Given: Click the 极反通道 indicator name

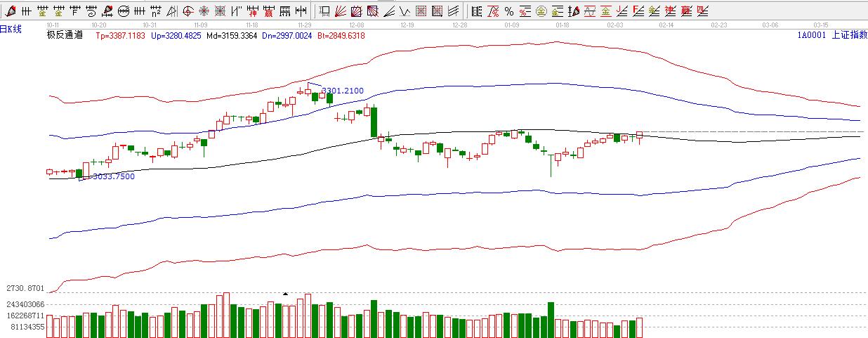Looking at the screenshot, I should tap(65, 34).
